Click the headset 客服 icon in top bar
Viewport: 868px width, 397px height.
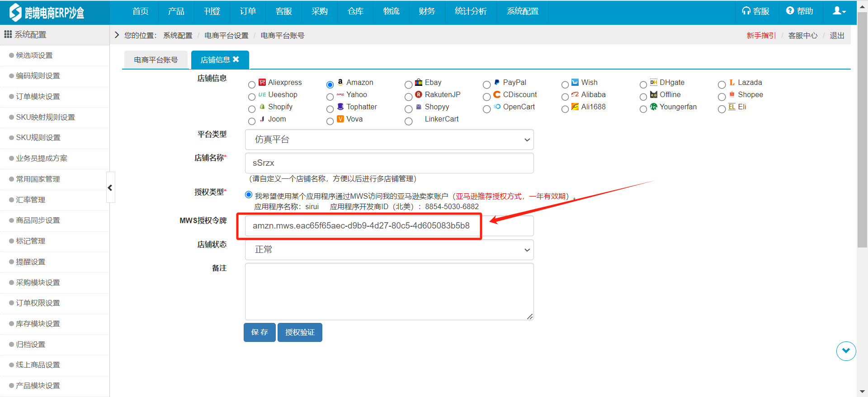coord(746,11)
